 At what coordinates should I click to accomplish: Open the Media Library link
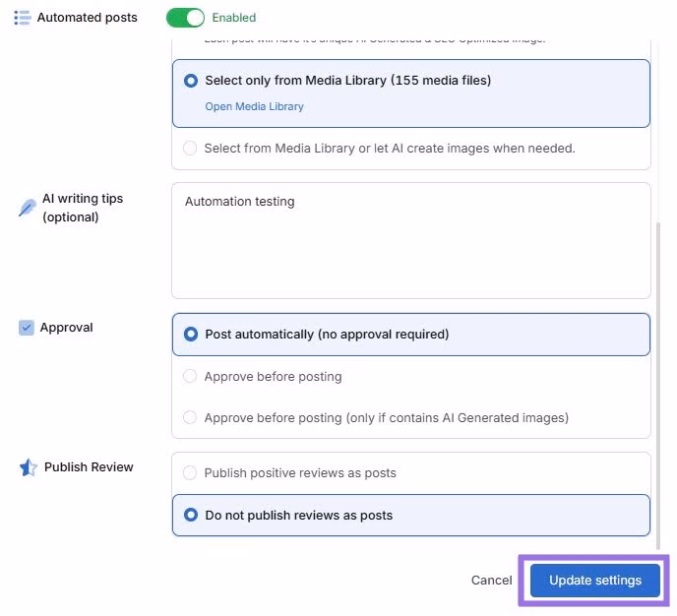click(254, 106)
